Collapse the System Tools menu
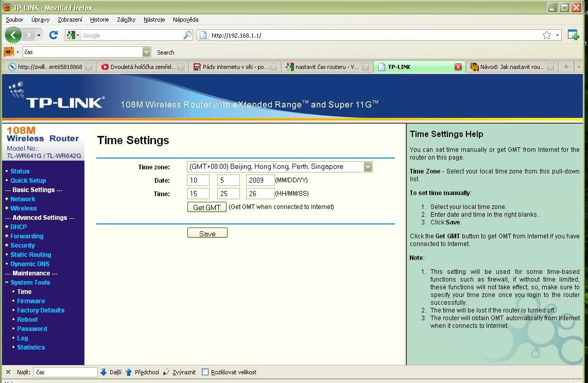Image resolution: width=588 pixels, height=383 pixels. coord(30,283)
